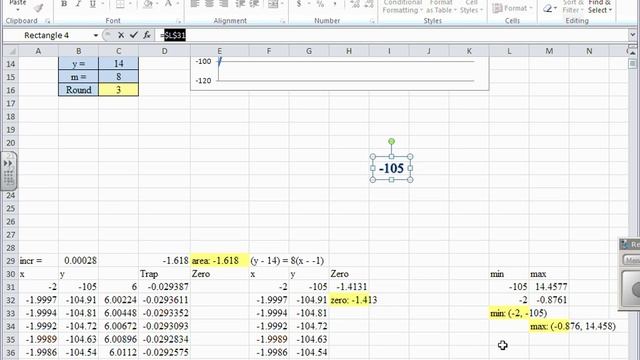Expand the formula bar with the chevron

(633, 35)
